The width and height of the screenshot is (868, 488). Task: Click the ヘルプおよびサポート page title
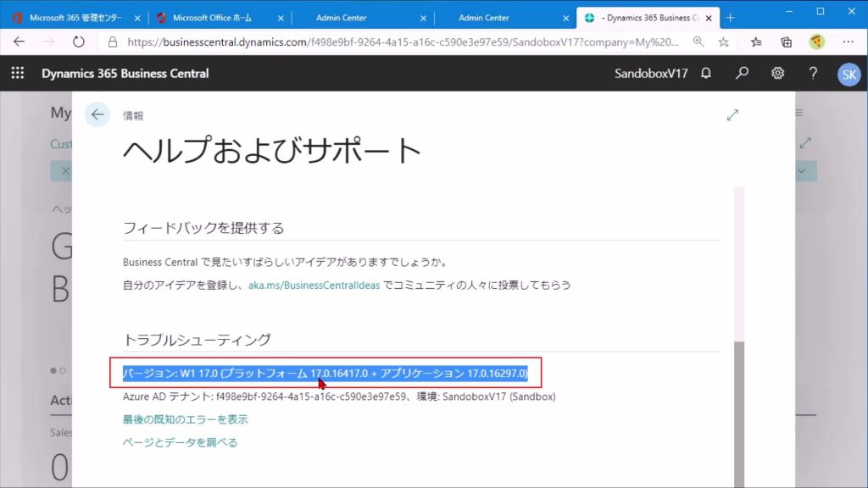(272, 150)
